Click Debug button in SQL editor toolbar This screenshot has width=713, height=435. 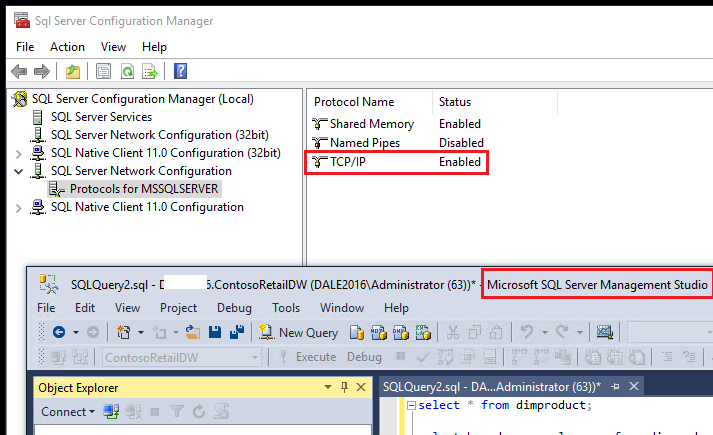point(364,357)
